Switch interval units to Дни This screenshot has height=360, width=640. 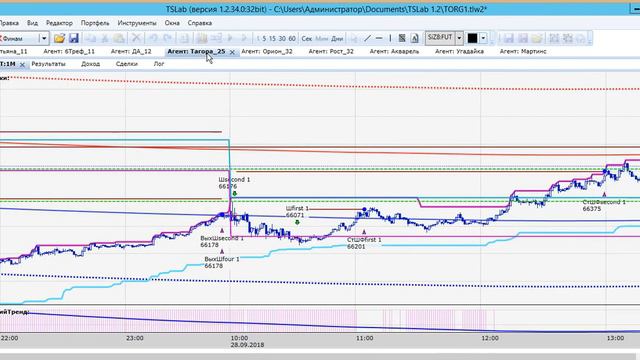pyautogui.click(x=337, y=39)
